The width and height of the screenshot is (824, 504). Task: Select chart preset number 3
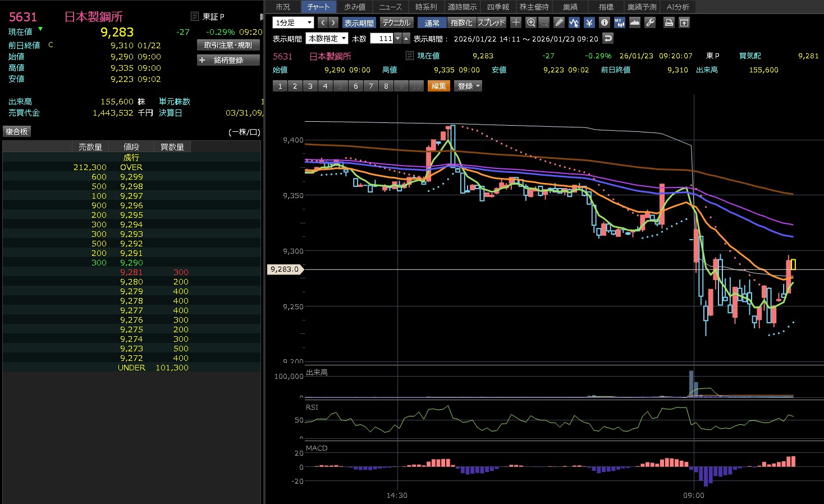click(x=310, y=86)
